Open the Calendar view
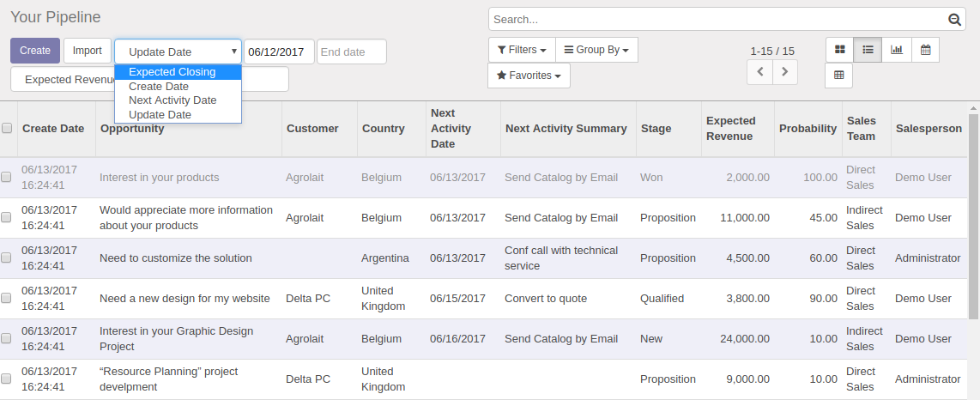 pos(925,50)
